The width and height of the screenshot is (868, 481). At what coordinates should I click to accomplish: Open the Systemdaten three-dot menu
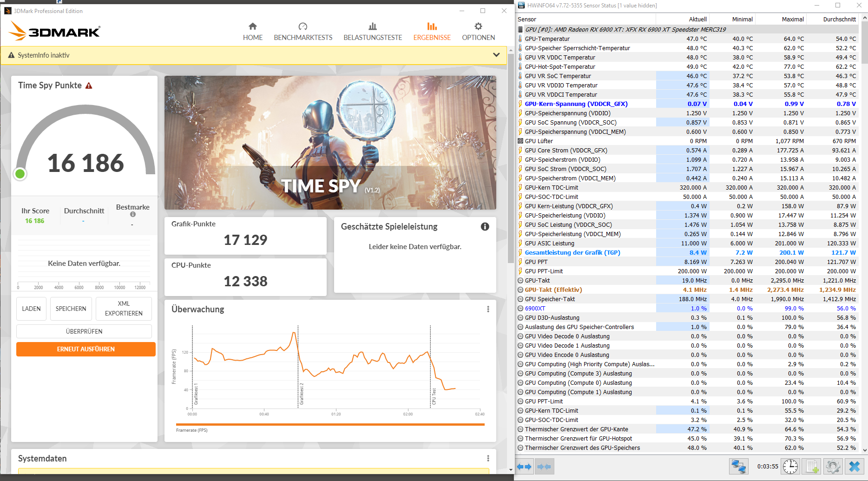488,458
